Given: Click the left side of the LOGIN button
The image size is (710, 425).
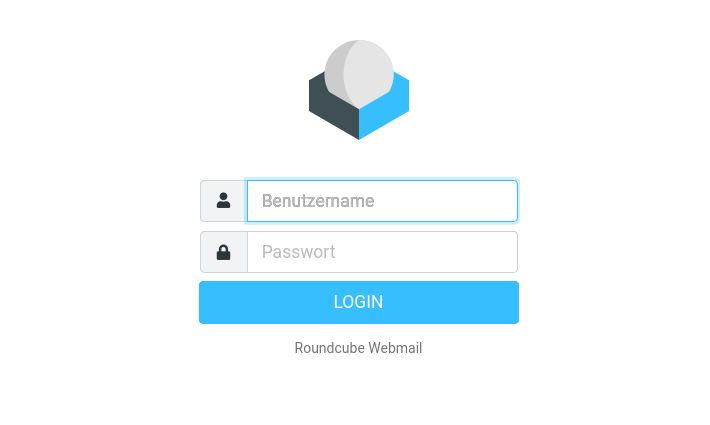Looking at the screenshot, I should pos(226,302).
